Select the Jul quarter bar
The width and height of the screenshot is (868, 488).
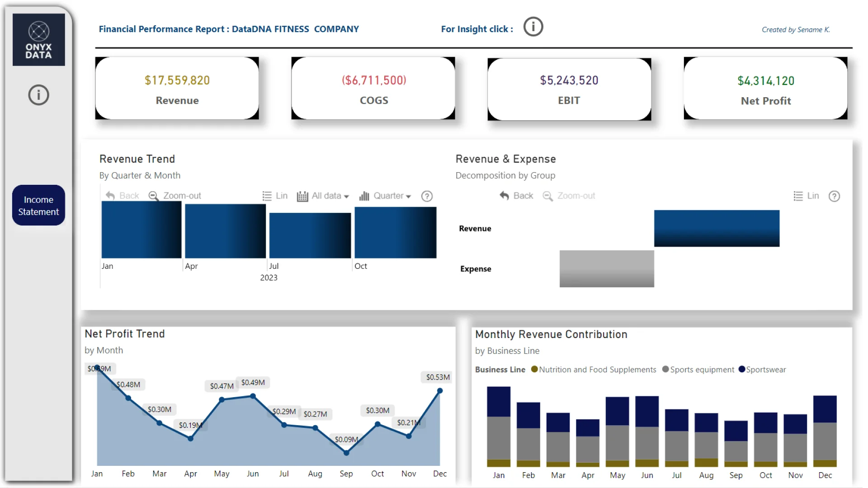point(310,235)
